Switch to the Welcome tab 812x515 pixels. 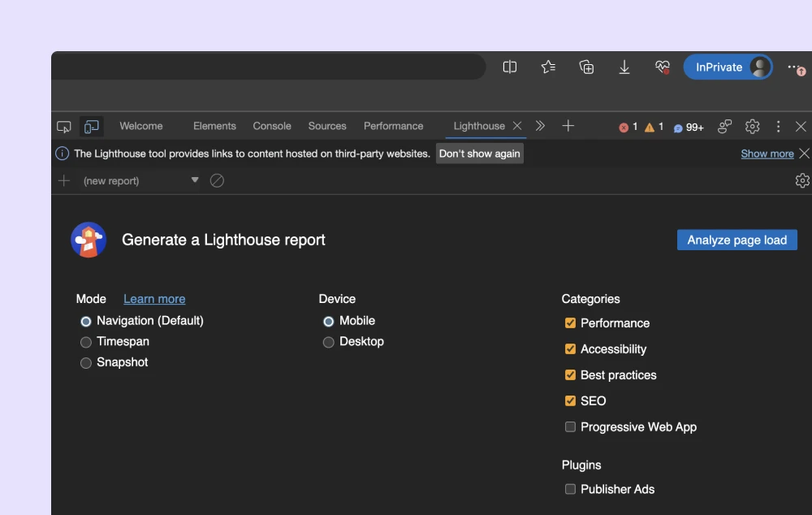[140, 126]
